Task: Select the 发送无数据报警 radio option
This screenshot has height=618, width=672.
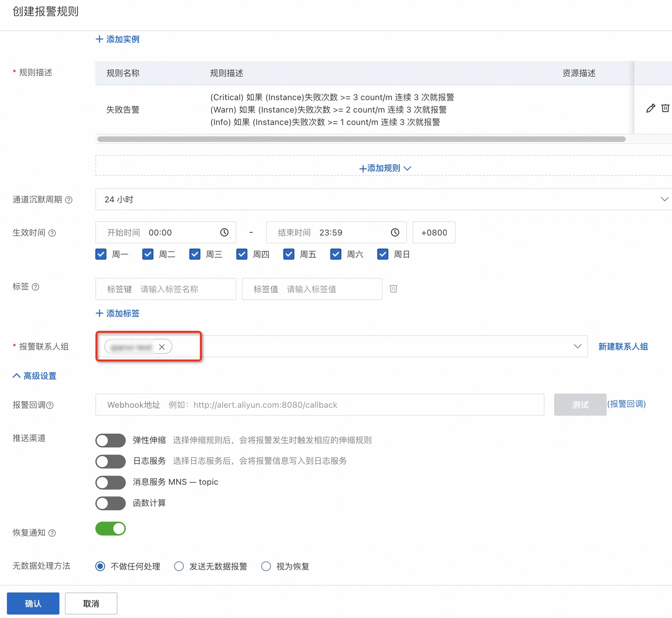Action: point(179,566)
